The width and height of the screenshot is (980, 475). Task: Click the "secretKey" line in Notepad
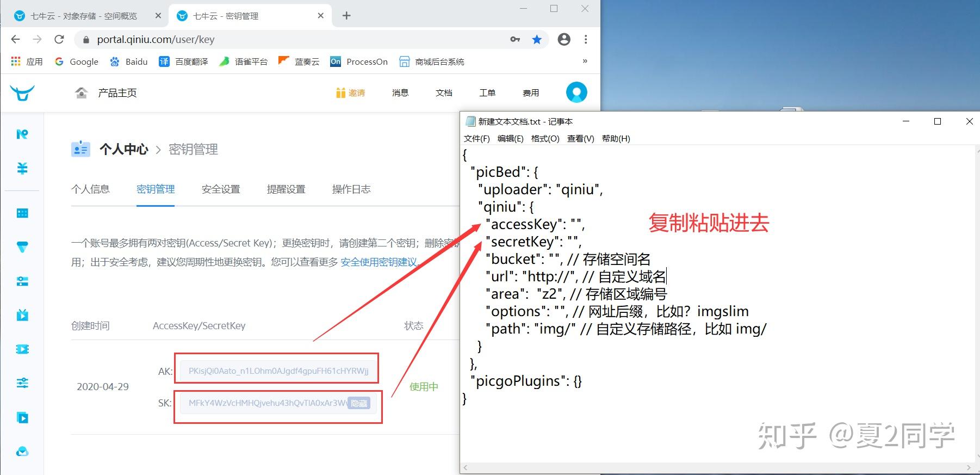[534, 242]
